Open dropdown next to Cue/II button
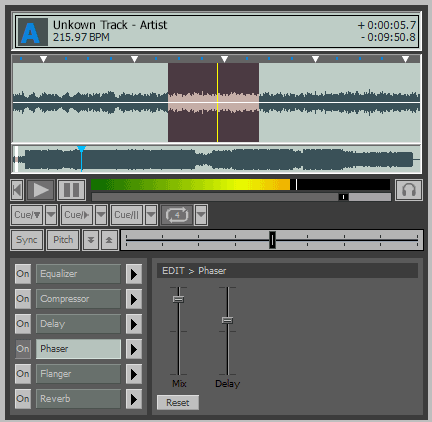 [151, 215]
